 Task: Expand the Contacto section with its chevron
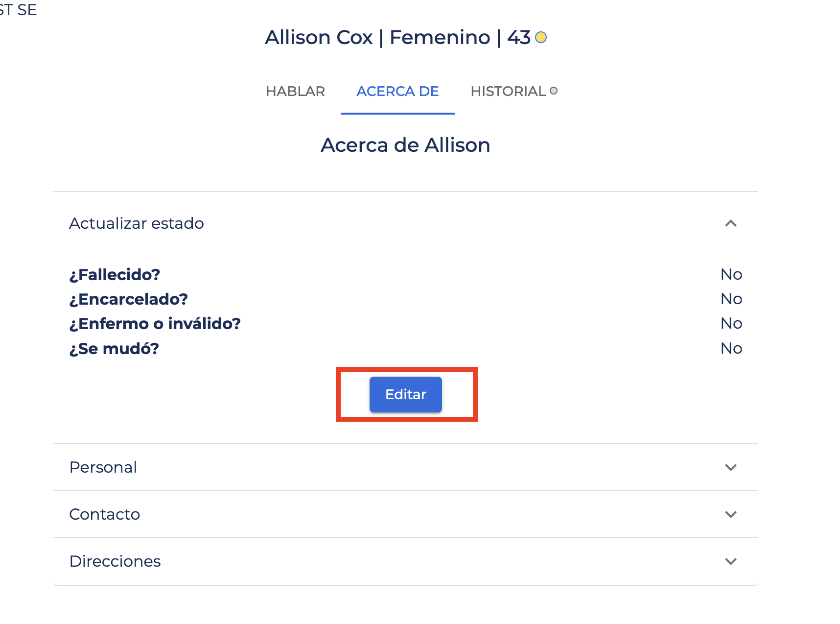730,514
